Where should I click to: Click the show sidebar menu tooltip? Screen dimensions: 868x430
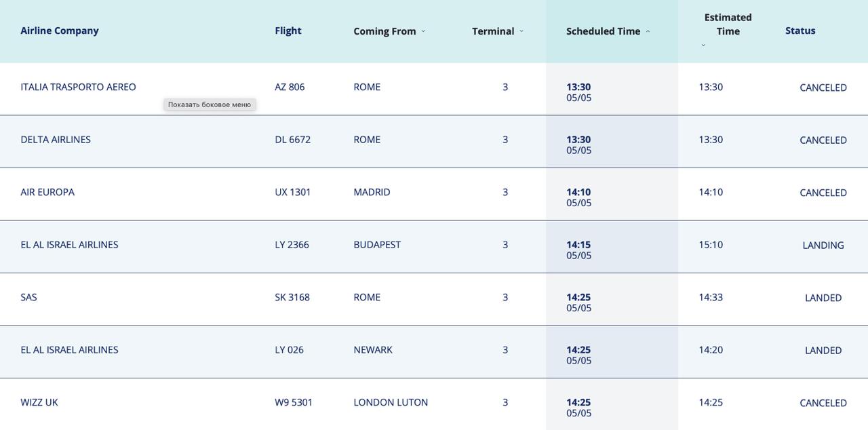210,104
